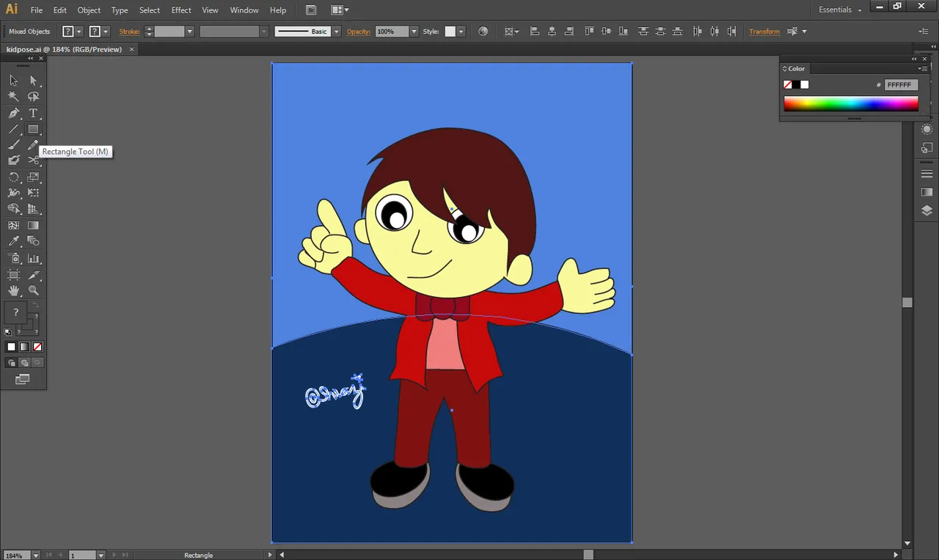Open the Layers panel icon in dock
The image size is (939, 560).
927,210
